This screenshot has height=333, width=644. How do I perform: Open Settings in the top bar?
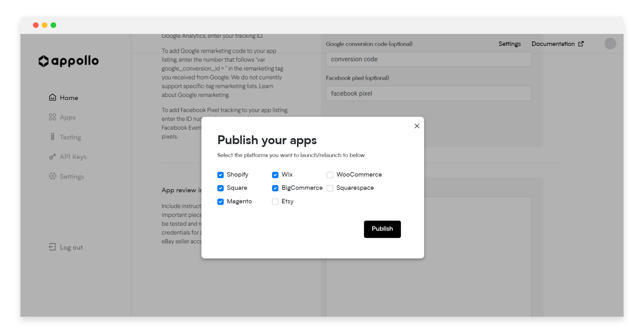point(510,44)
